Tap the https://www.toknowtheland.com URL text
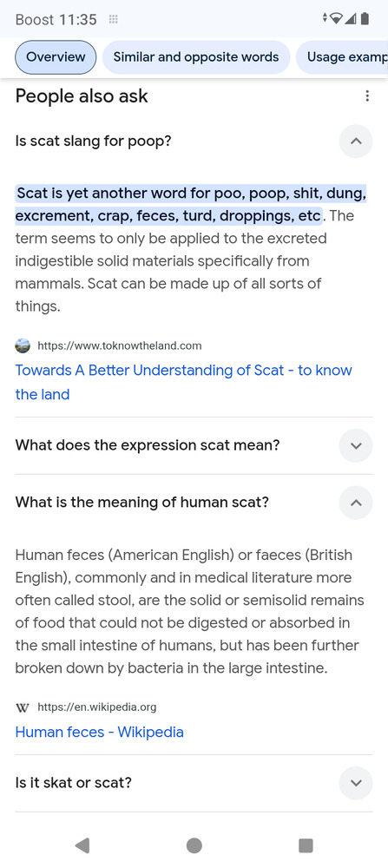This screenshot has height=868, width=388. (x=120, y=346)
